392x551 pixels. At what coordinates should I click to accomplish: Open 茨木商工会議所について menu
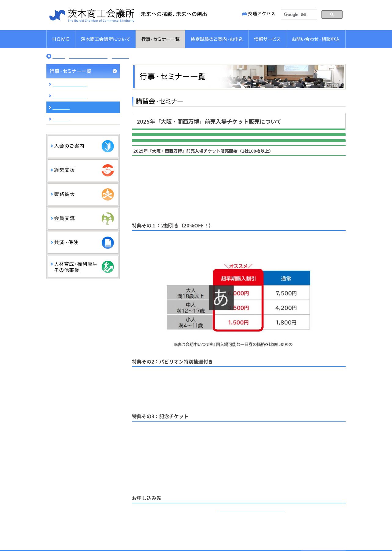click(105, 39)
